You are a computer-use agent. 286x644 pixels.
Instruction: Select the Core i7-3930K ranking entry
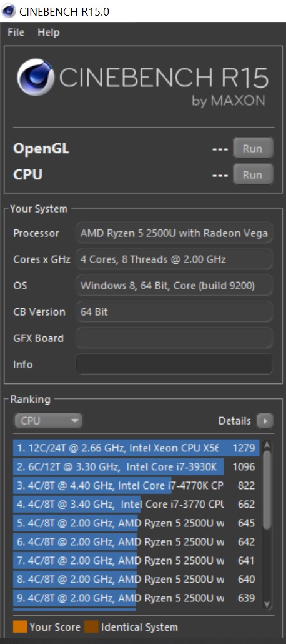pyautogui.click(x=136, y=466)
